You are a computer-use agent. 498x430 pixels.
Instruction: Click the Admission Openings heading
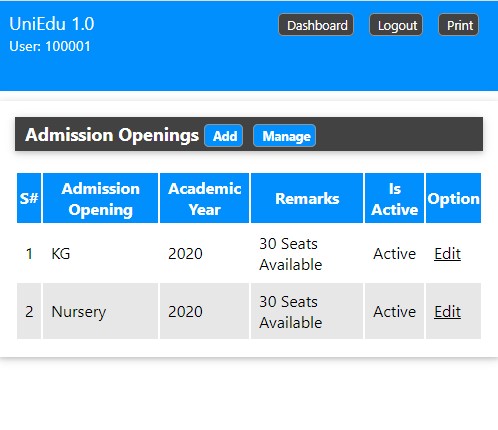point(112,135)
